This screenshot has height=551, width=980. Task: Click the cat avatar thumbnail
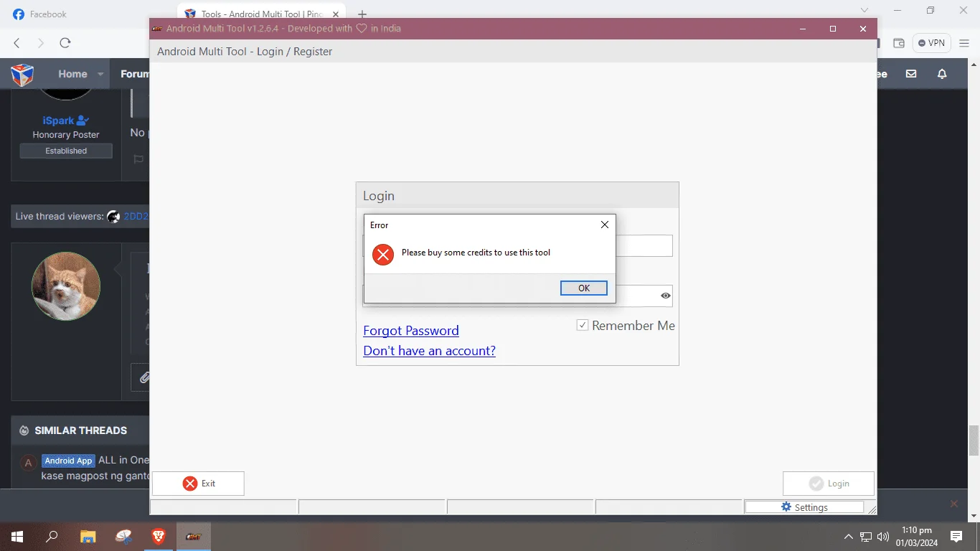pyautogui.click(x=66, y=286)
